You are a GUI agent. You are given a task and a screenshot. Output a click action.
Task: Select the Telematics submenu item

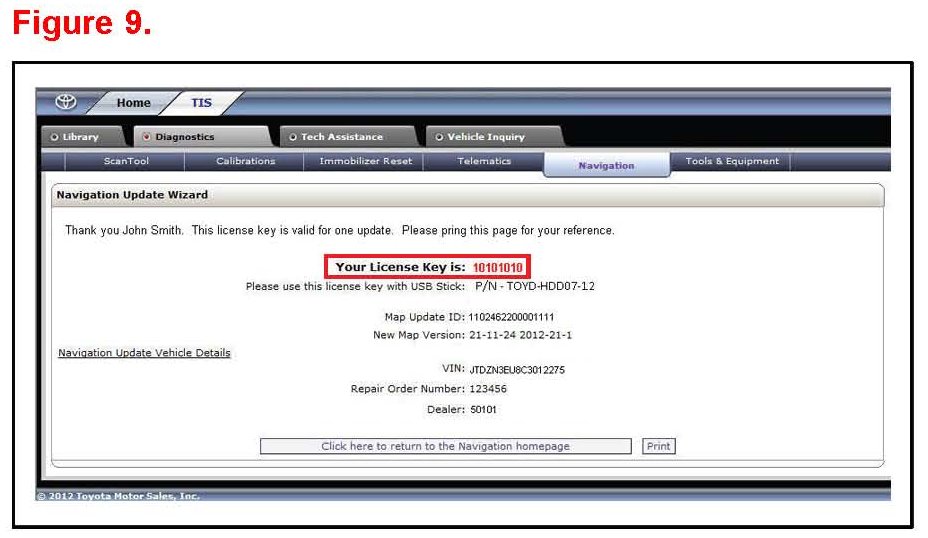(484, 161)
